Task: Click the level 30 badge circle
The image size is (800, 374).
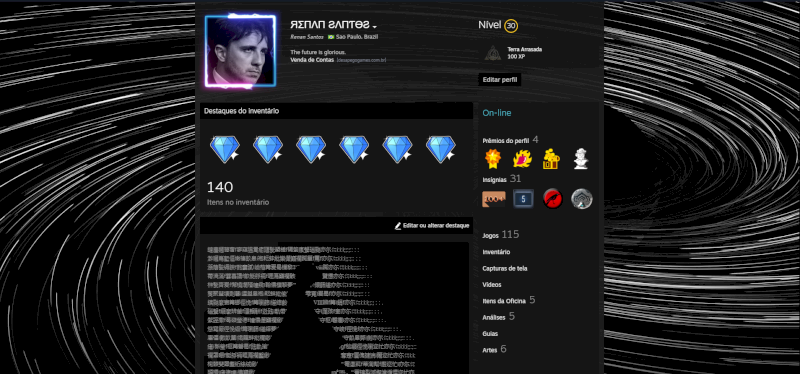Action: click(x=511, y=26)
